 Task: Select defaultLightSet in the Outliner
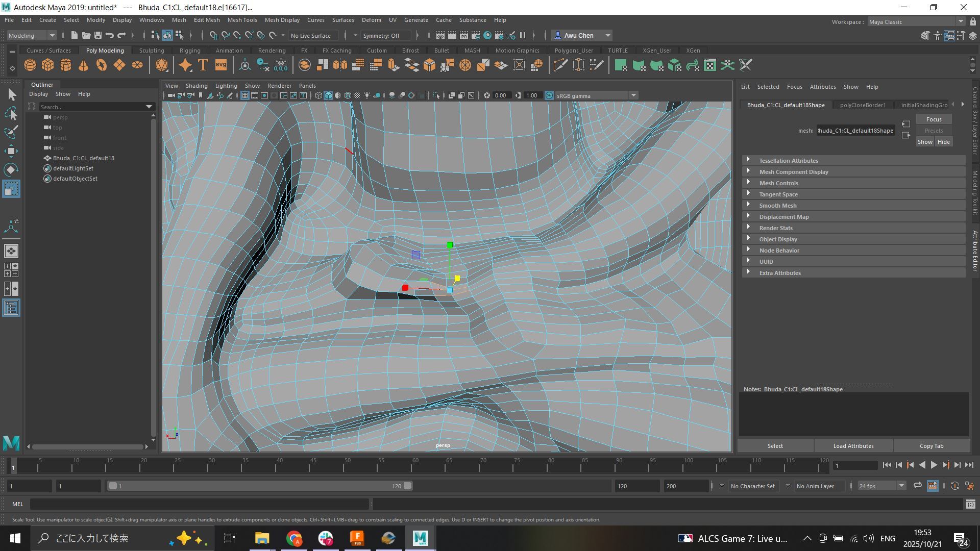click(73, 168)
